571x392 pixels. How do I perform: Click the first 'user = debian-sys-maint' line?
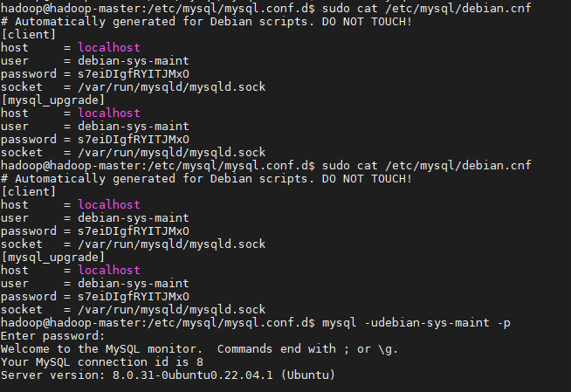(x=94, y=61)
